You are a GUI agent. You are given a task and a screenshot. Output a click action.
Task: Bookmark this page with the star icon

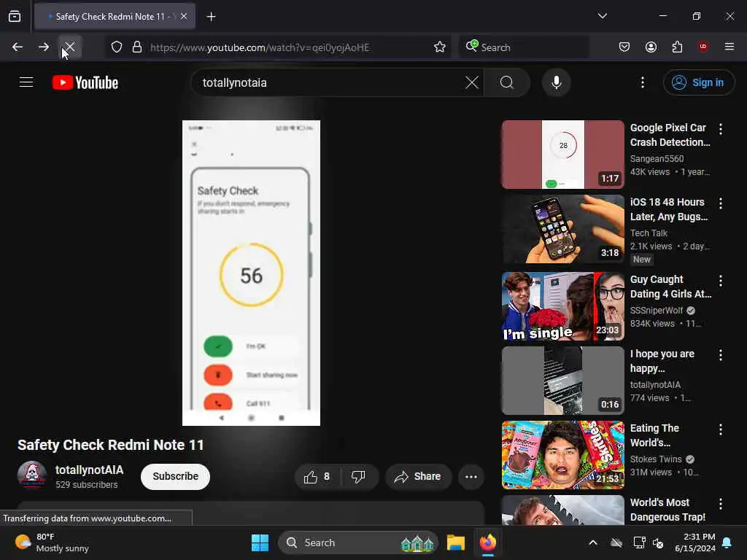440,47
